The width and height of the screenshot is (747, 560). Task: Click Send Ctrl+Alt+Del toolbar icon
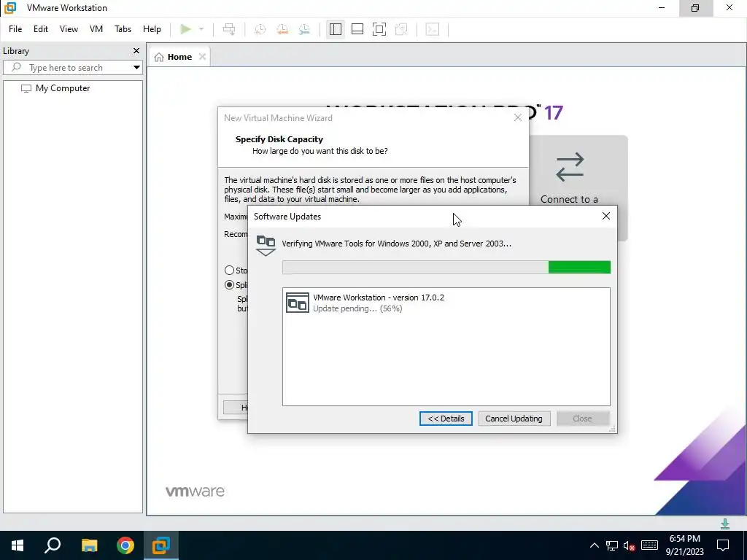click(229, 29)
